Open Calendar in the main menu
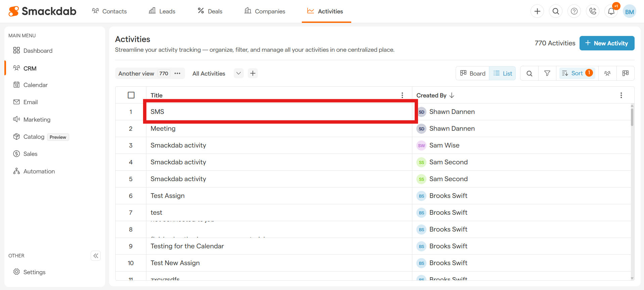This screenshot has width=644, height=290. point(35,85)
